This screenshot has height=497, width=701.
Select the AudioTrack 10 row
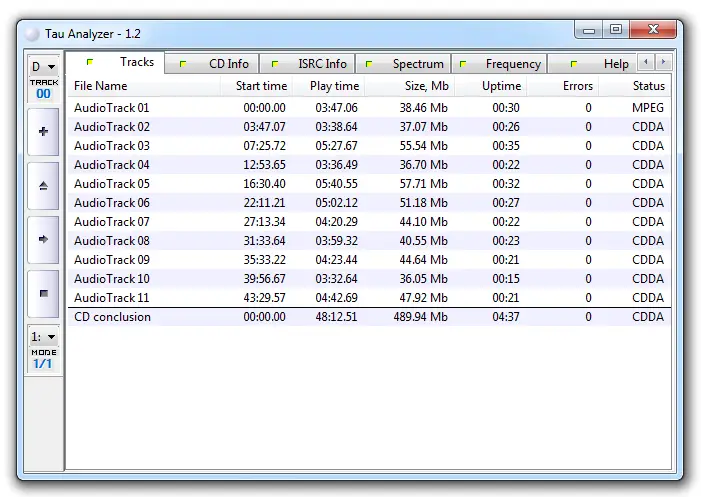click(x=369, y=279)
